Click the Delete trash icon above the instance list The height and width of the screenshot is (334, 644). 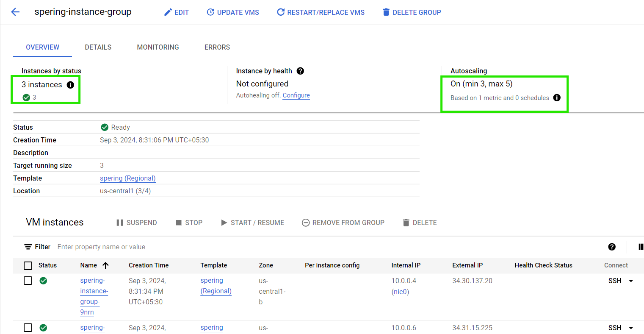click(x=406, y=222)
